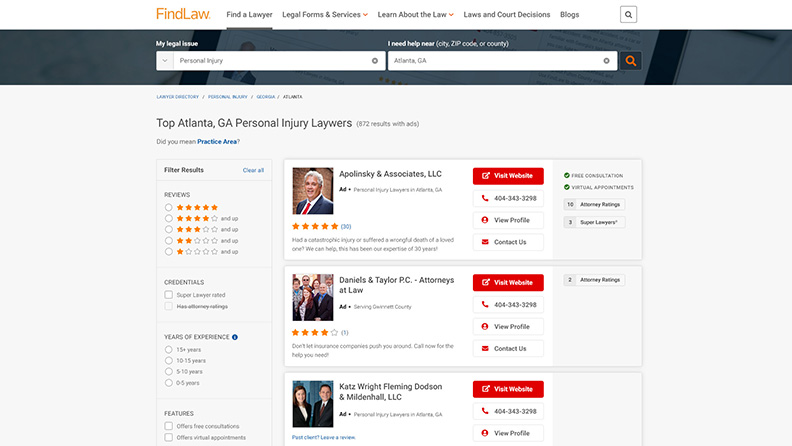Click the Personal Injury legal issue field
Viewport: 792px width, 446px height.
click(272, 61)
